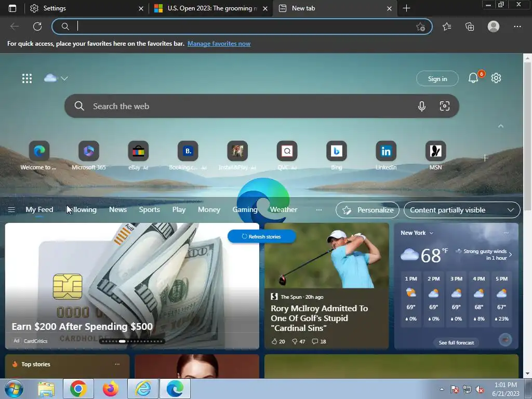Screen dimensions: 532x399
Task: Click See full forecast button
Action: (x=456, y=343)
